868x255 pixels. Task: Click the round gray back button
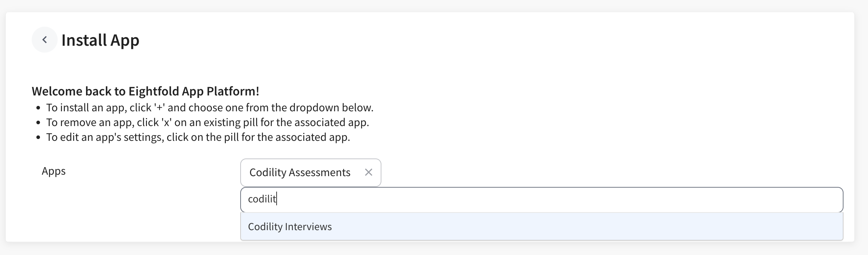pyautogui.click(x=45, y=40)
